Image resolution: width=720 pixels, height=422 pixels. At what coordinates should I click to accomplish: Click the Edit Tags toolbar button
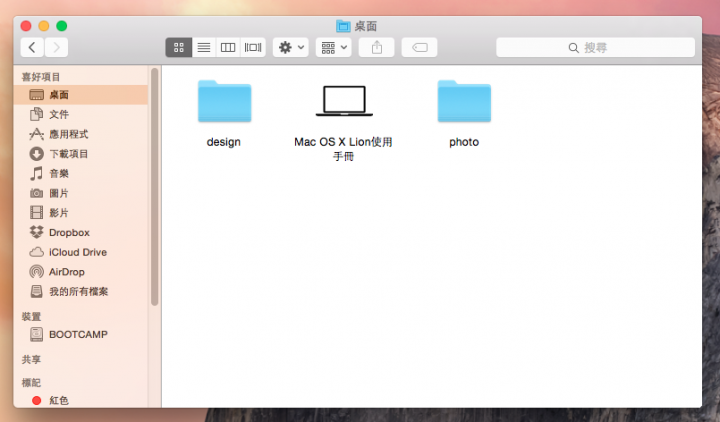[419, 47]
